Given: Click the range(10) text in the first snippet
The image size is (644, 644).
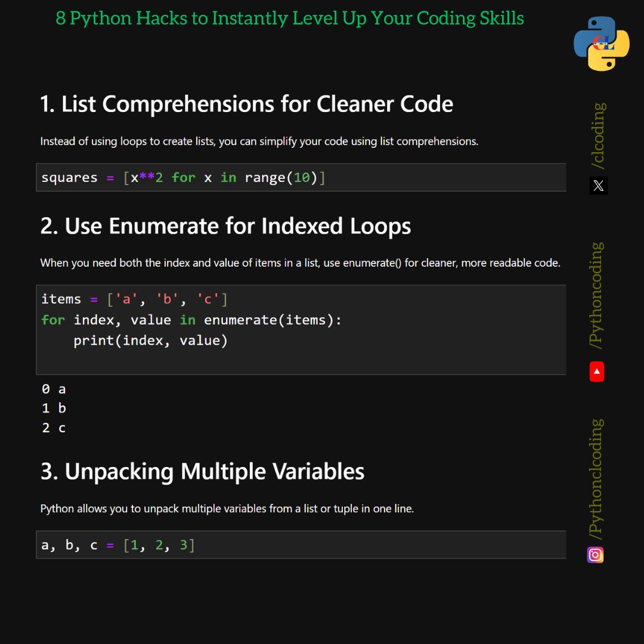Looking at the screenshot, I should (x=283, y=177).
